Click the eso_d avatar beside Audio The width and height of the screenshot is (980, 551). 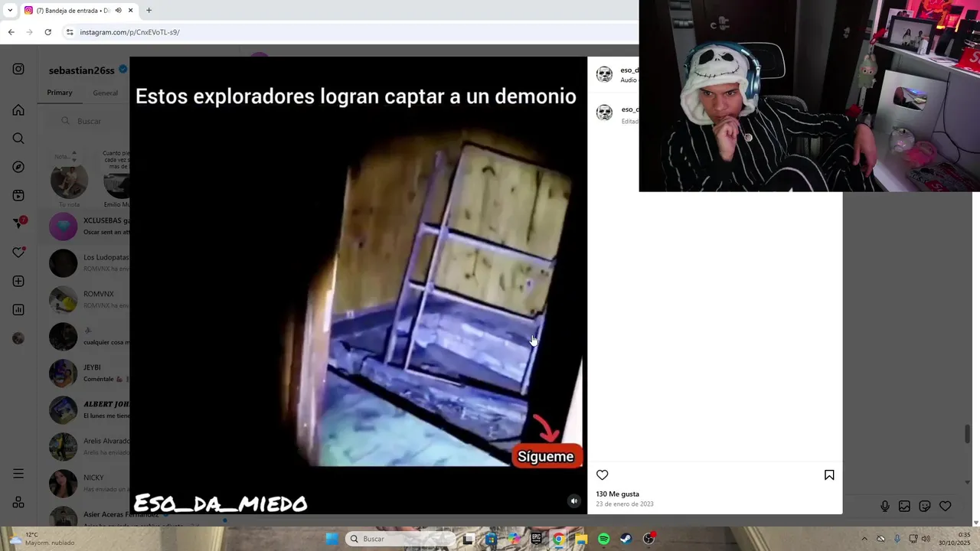click(x=604, y=74)
